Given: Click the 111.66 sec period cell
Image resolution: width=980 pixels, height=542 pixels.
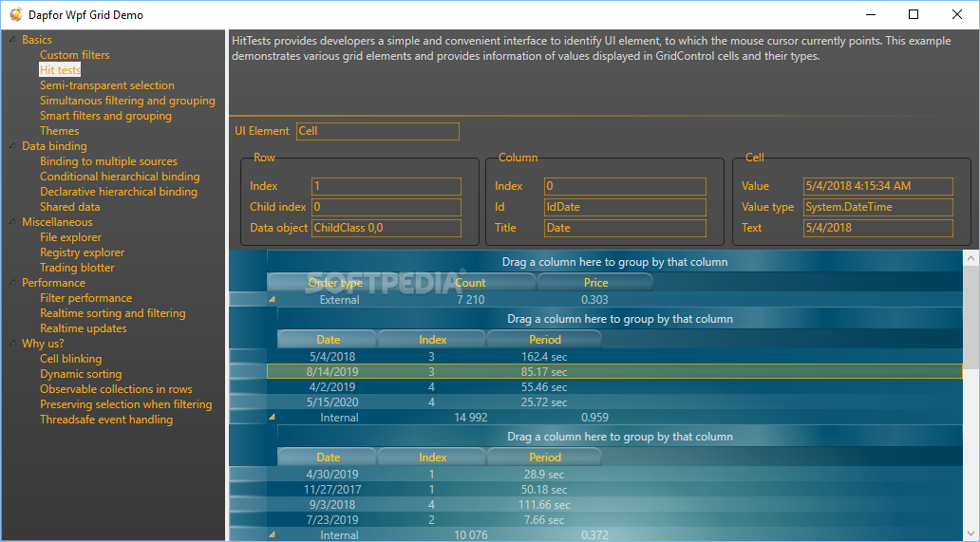Looking at the screenshot, I should [x=544, y=505].
